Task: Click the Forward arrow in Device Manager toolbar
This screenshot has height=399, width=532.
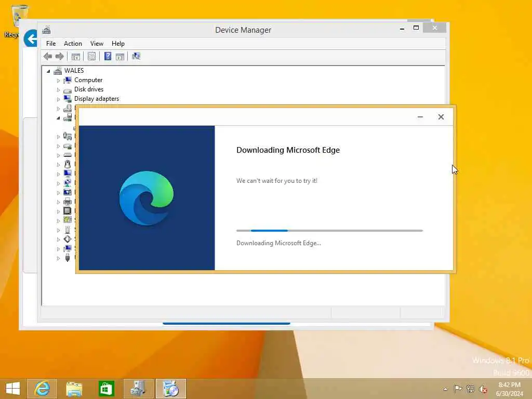Action: point(60,56)
